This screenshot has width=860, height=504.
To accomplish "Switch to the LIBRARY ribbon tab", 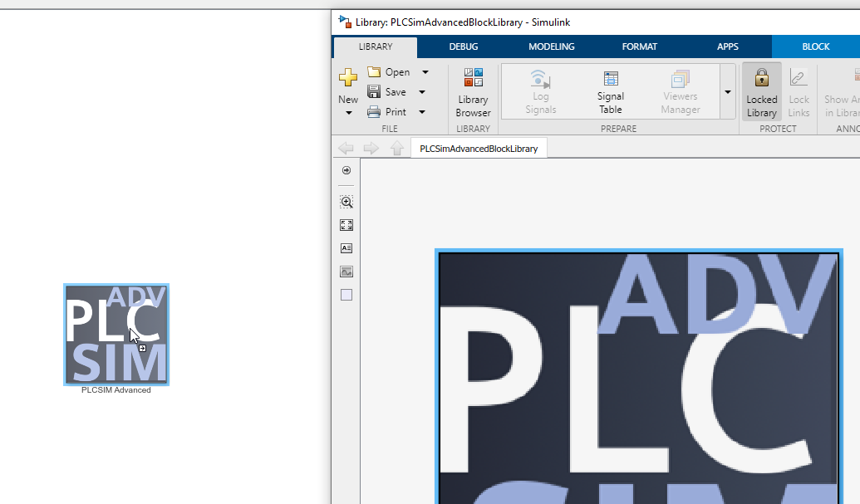I will pyautogui.click(x=376, y=46).
